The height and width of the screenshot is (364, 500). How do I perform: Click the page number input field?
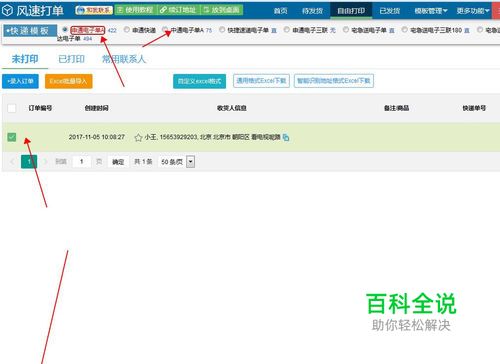pyautogui.click(x=81, y=162)
